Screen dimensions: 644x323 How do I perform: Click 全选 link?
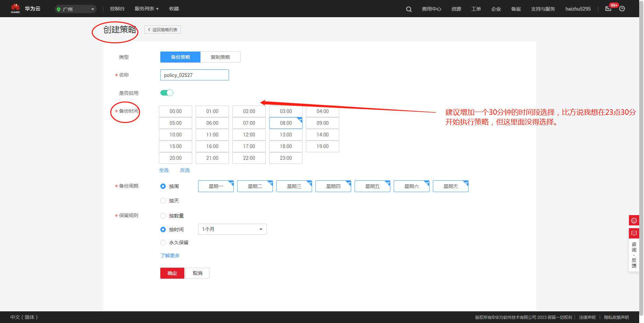164,170
